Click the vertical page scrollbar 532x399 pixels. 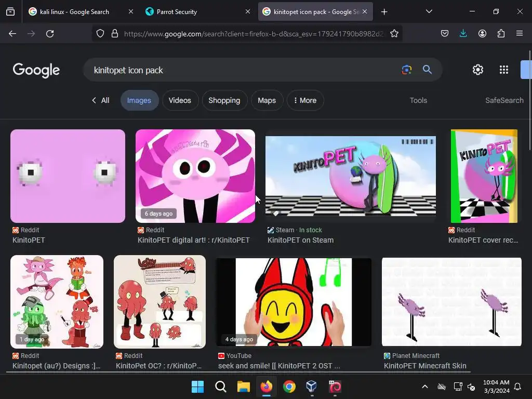(530, 100)
